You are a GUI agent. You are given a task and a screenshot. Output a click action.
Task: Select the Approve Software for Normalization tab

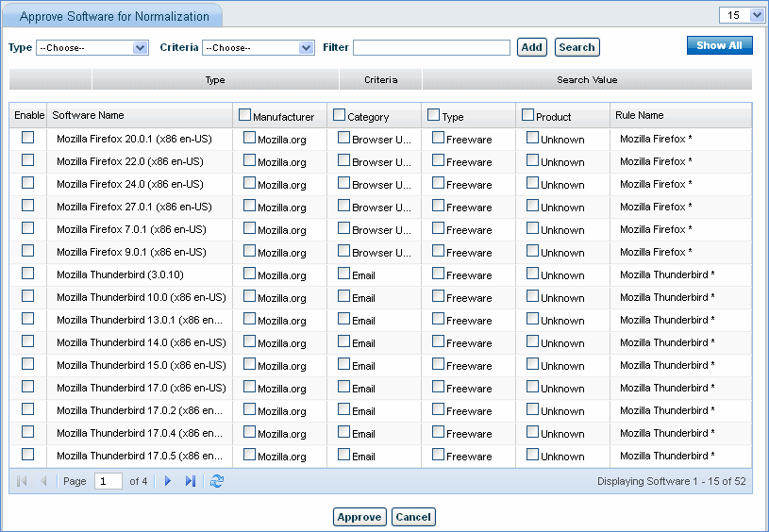pyautogui.click(x=114, y=16)
